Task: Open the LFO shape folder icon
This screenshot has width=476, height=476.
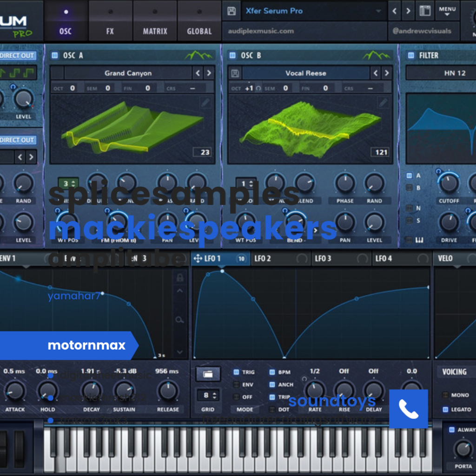Action: (x=208, y=374)
